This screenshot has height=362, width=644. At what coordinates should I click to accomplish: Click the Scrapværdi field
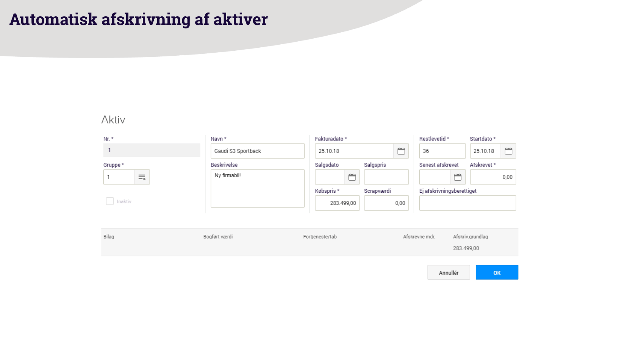pos(386,203)
